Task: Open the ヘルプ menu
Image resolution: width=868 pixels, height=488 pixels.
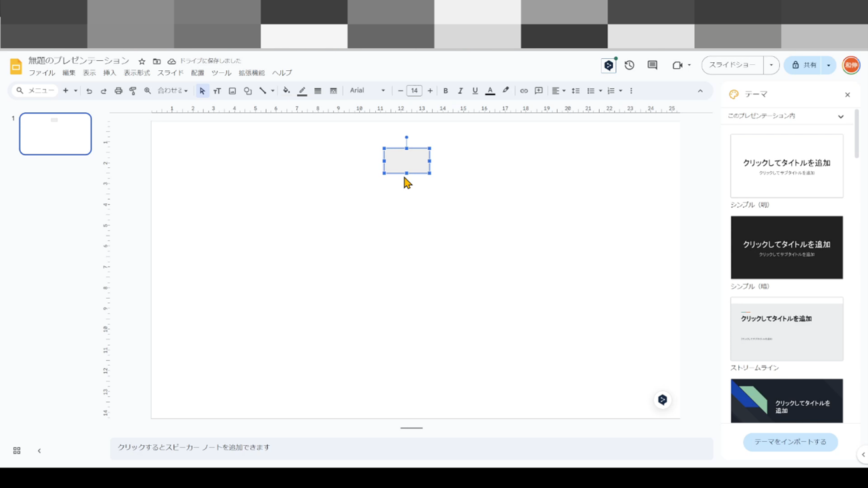Action: (x=282, y=73)
